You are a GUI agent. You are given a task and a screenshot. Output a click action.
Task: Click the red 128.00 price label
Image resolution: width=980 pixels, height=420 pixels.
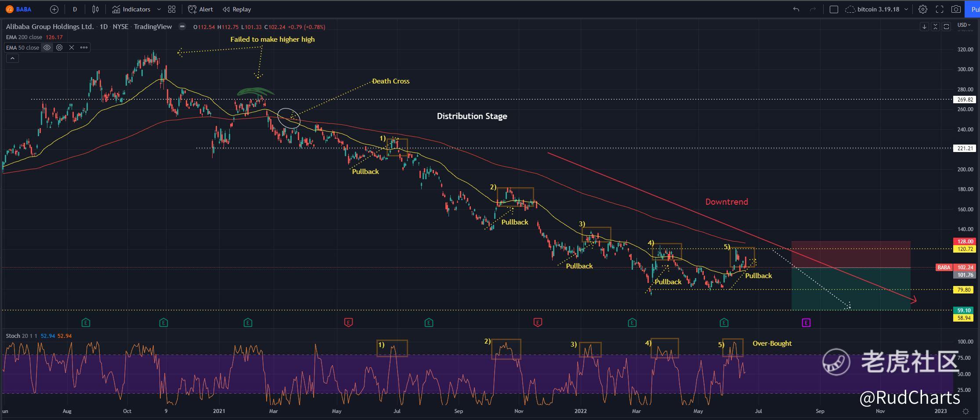click(x=964, y=242)
